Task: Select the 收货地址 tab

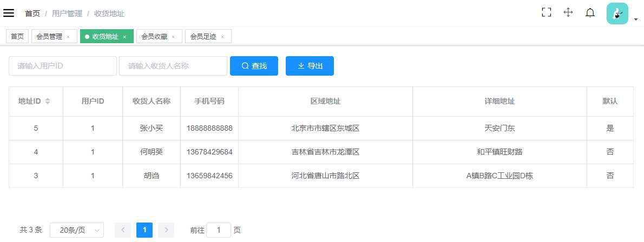Action: tap(106, 37)
